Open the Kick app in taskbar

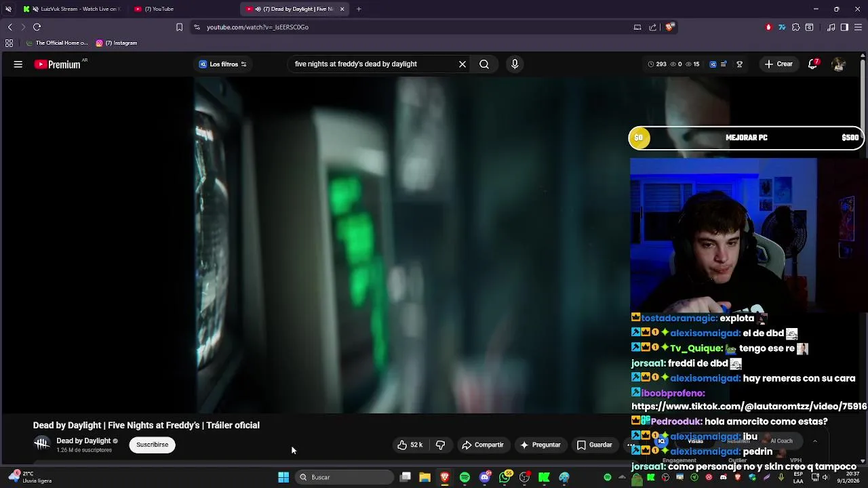tap(544, 477)
